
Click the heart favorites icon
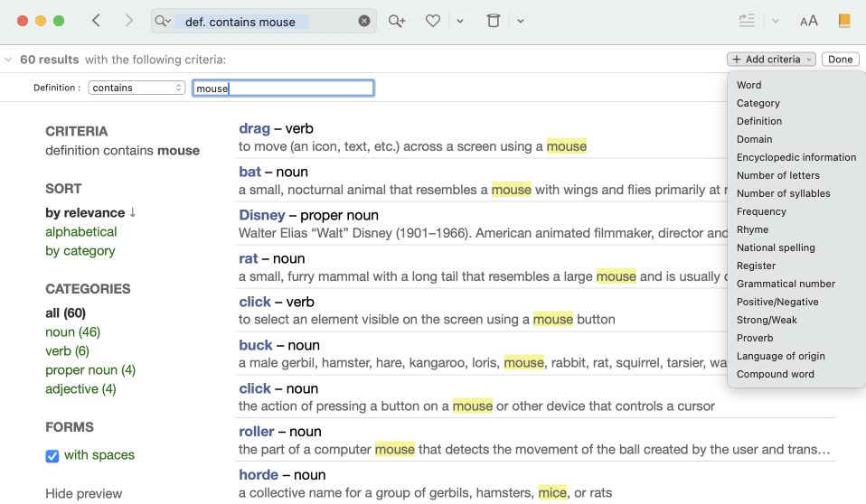click(x=433, y=21)
